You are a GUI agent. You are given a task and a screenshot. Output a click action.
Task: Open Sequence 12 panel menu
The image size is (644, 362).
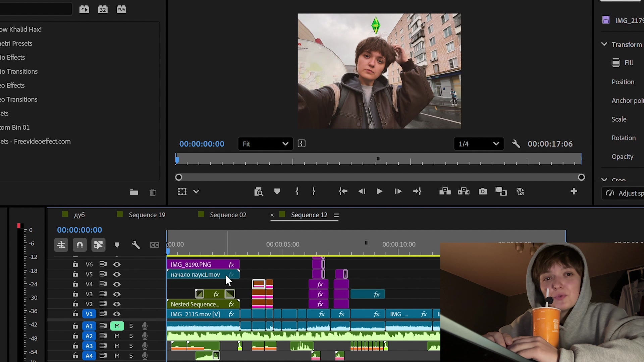tap(336, 215)
